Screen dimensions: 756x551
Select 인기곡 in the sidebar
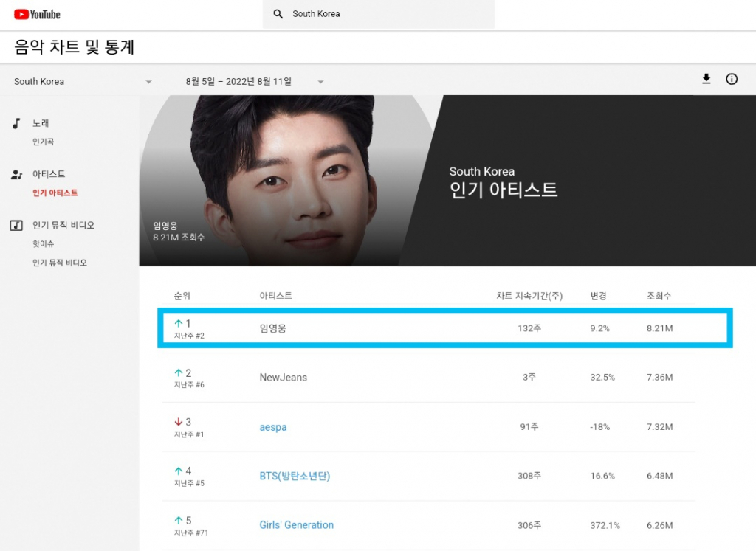pyautogui.click(x=43, y=142)
